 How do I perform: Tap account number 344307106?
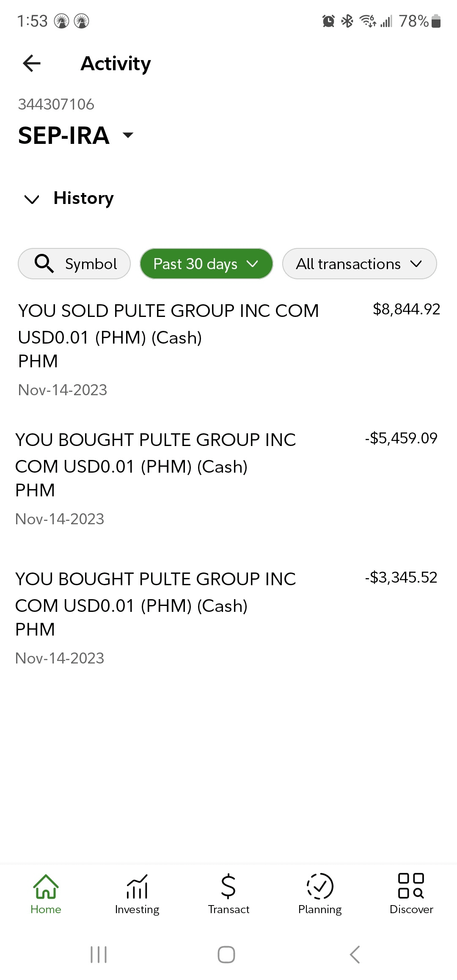(x=56, y=105)
